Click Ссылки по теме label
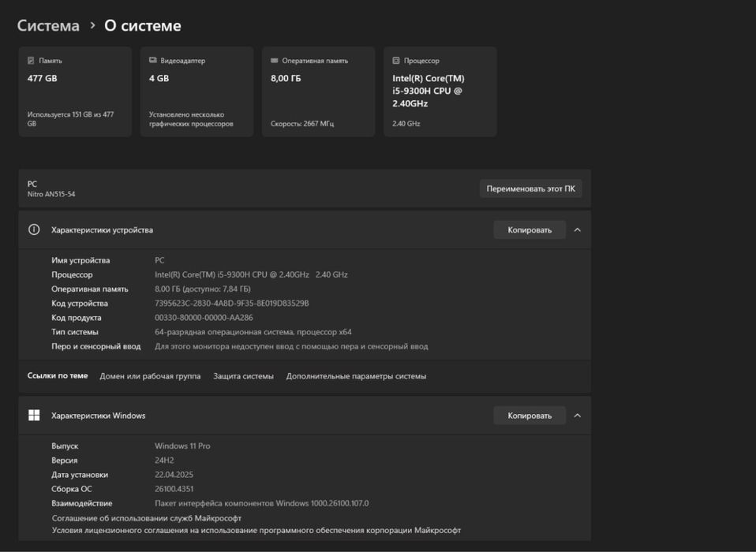This screenshot has width=756, height=552. click(x=58, y=375)
